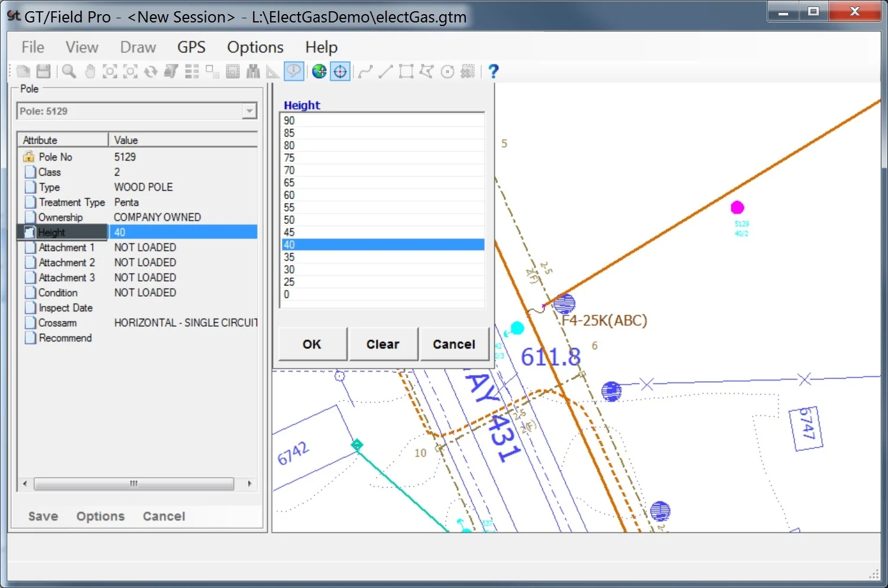
Task: Select the triangle ruler measure tool
Action: click(x=273, y=72)
